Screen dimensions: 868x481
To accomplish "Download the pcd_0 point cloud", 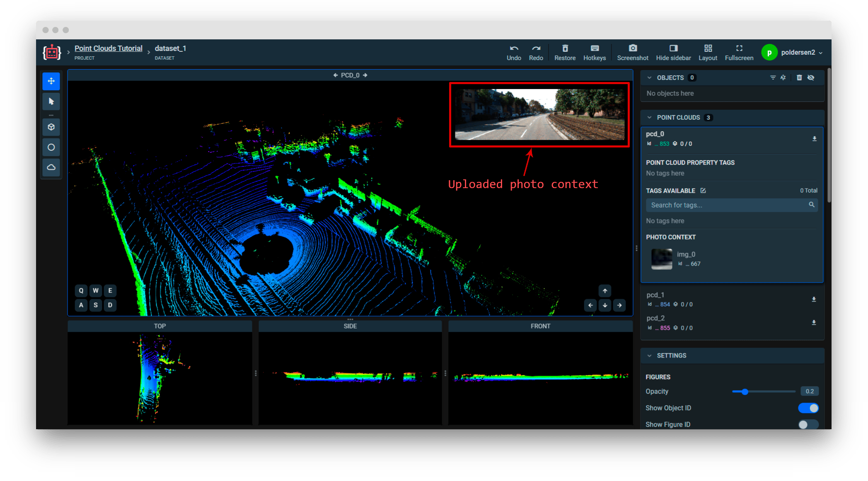I will 815,139.
